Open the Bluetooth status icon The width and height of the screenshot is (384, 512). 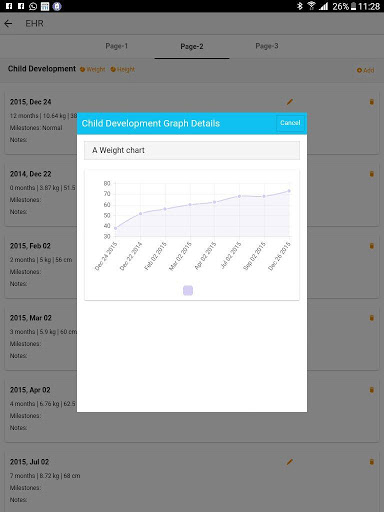point(300,6)
